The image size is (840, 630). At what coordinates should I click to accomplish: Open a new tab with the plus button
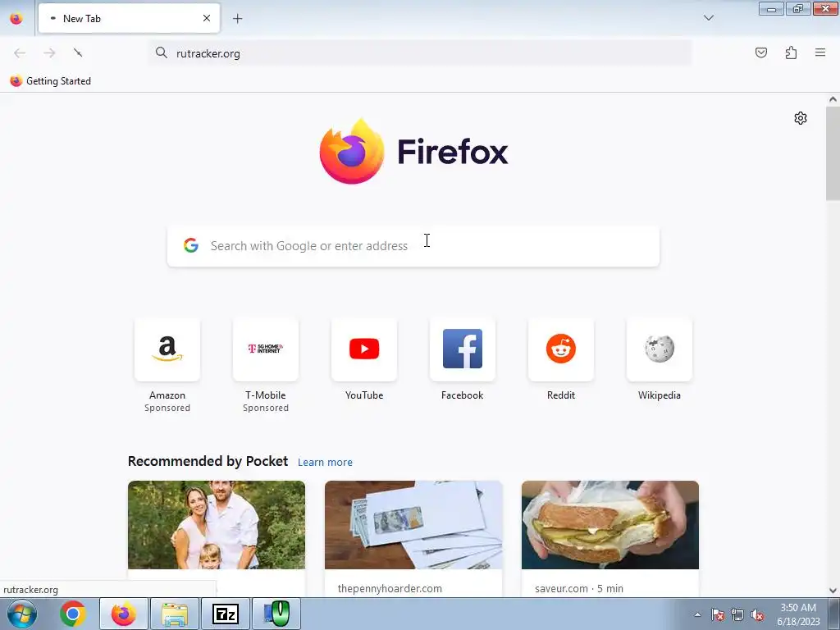click(237, 19)
